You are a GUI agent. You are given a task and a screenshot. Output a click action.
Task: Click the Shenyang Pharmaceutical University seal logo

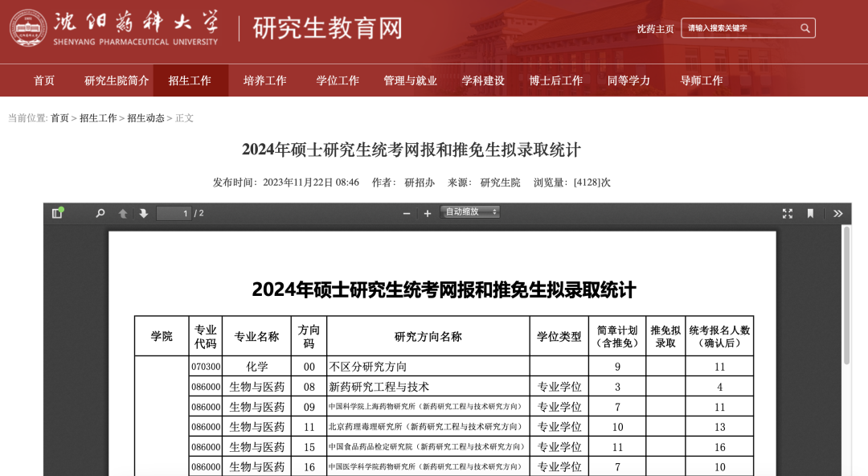30,27
